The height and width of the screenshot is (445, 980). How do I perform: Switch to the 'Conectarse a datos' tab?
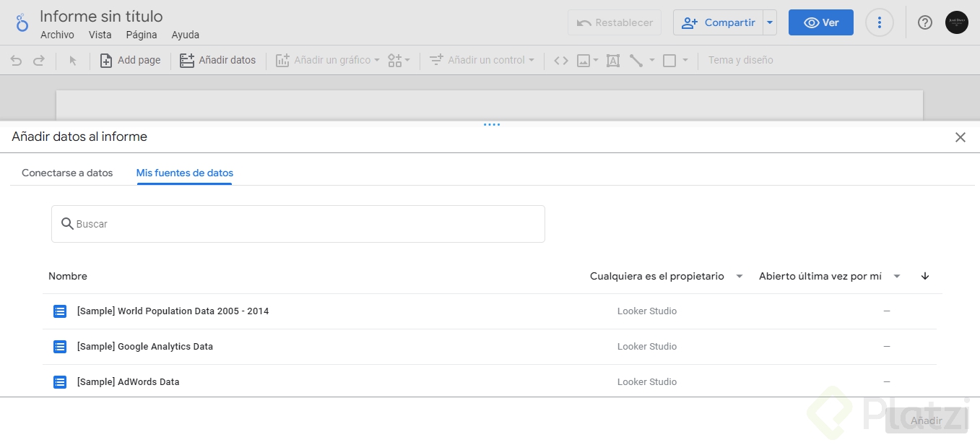(67, 173)
